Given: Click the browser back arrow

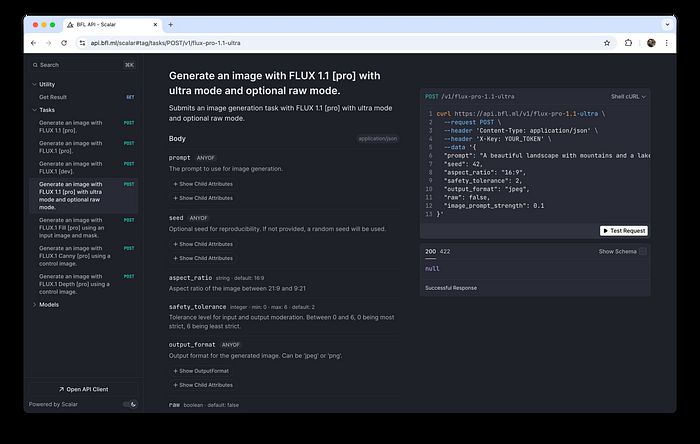Looking at the screenshot, I should click(34, 43).
